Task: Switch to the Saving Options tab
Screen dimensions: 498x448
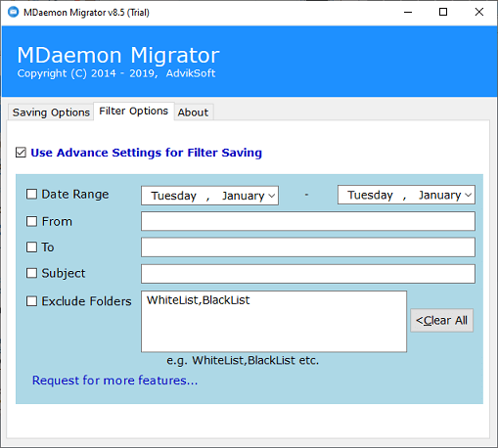Action: click(x=51, y=112)
